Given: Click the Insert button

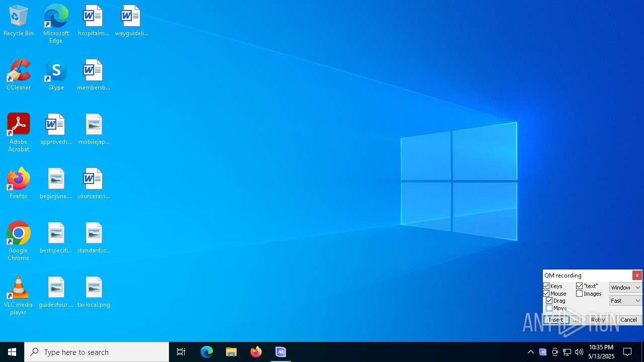Looking at the screenshot, I should 556,320.
